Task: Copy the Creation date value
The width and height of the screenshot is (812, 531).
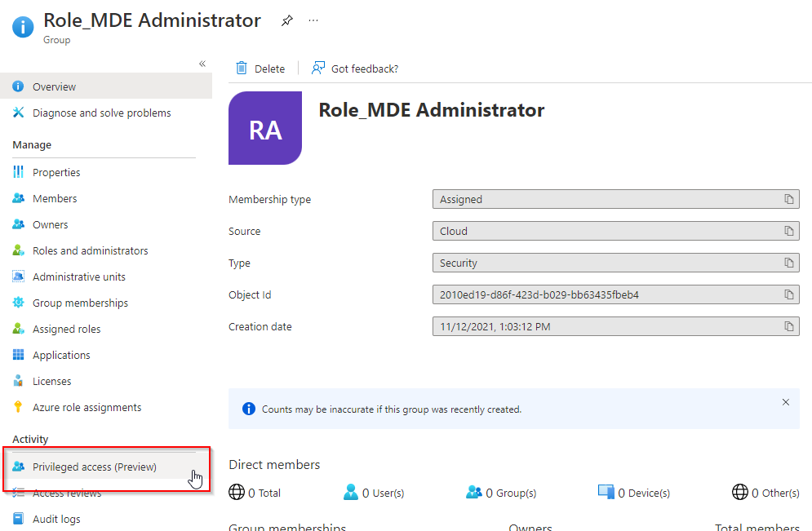Action: [x=788, y=326]
